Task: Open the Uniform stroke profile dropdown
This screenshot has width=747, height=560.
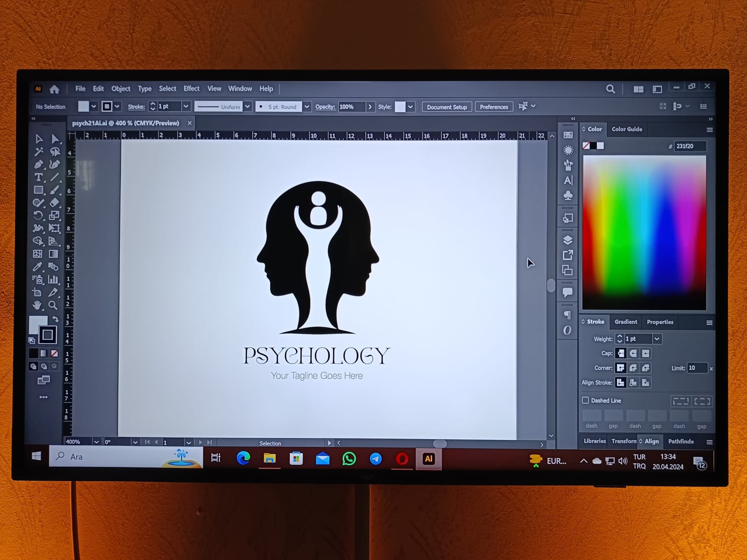Action: (247, 107)
